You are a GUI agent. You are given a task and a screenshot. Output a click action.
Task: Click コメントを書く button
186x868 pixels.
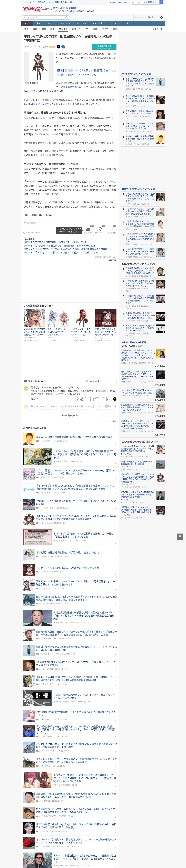click(93, 381)
